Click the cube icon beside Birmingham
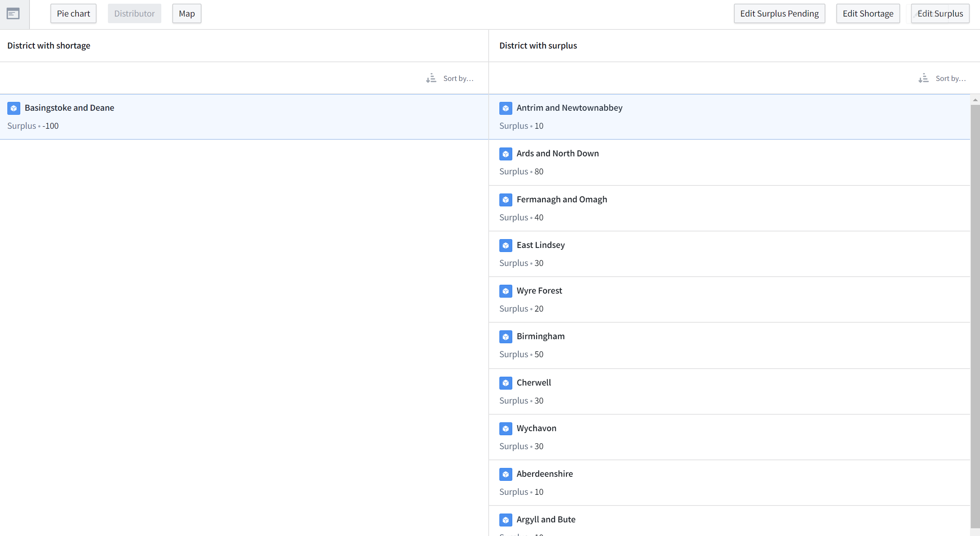Screen dimensions: 980x536 click(506, 337)
